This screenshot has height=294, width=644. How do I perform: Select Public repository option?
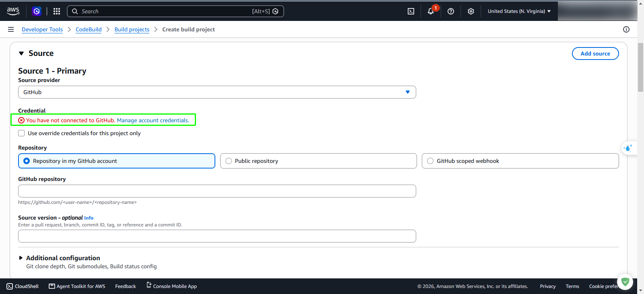point(318,161)
